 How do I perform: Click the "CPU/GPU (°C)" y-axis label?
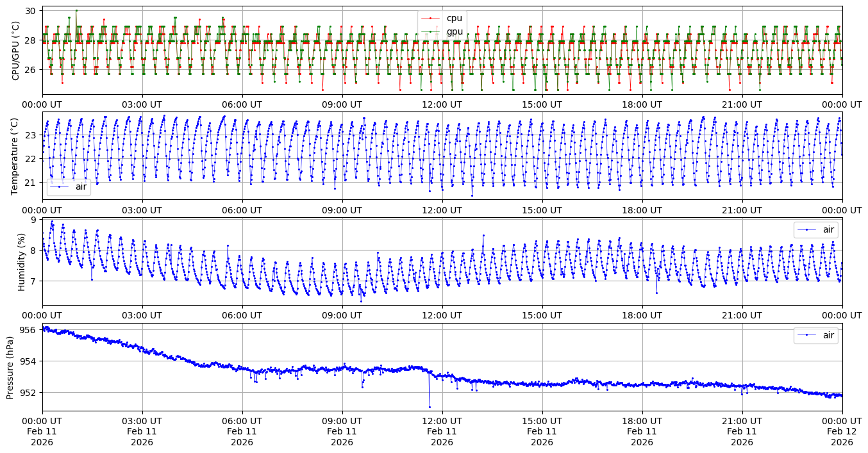point(16,51)
